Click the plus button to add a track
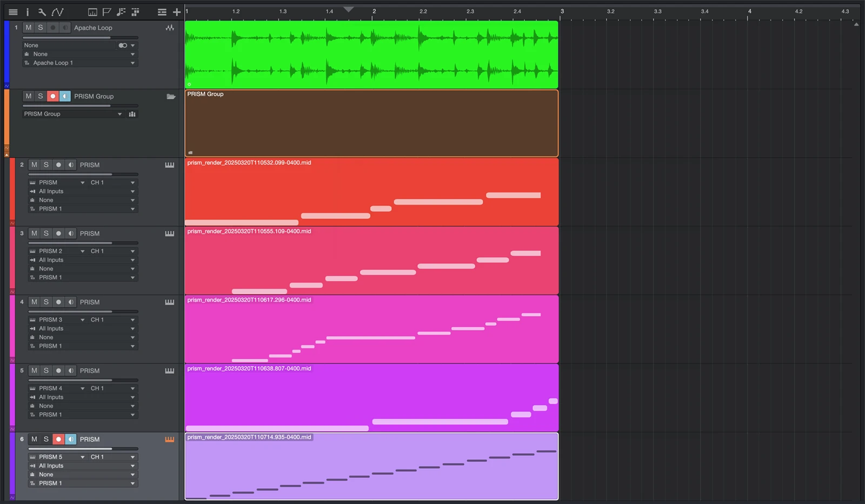The width and height of the screenshot is (865, 504). pyautogui.click(x=177, y=11)
